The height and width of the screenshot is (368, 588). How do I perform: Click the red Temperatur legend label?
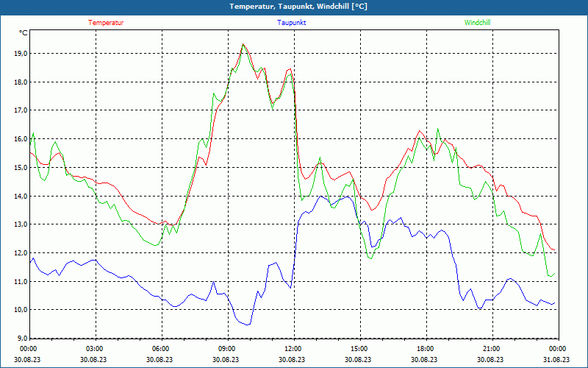(106, 23)
